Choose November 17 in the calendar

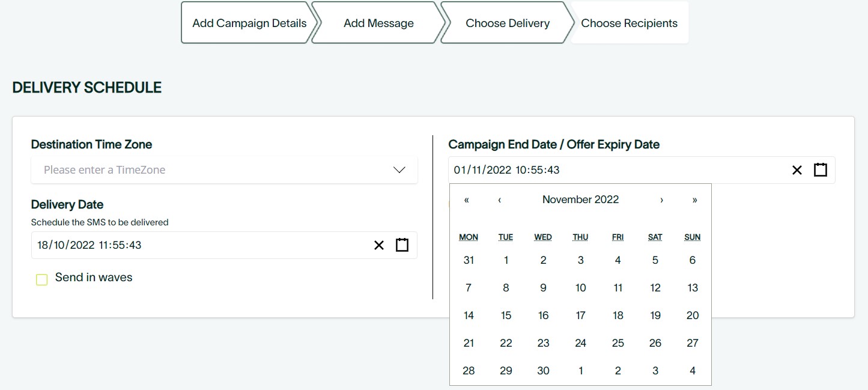click(x=581, y=315)
